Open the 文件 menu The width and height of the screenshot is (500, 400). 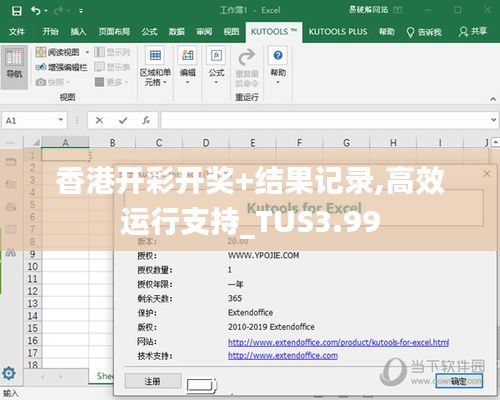tap(17, 32)
